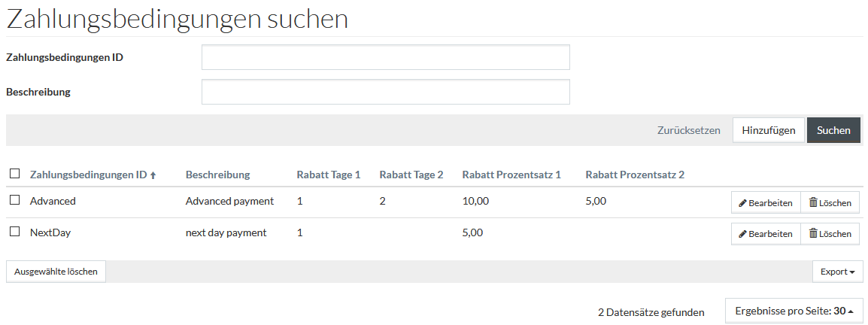Focus the Zahlungsbedingungen ID input field
Viewport: 868px width, 325px height.
pyautogui.click(x=385, y=57)
